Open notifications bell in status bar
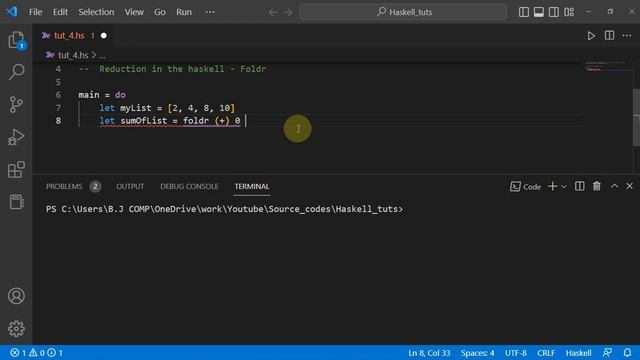Screen dimensions: 640x360 (x=627, y=353)
